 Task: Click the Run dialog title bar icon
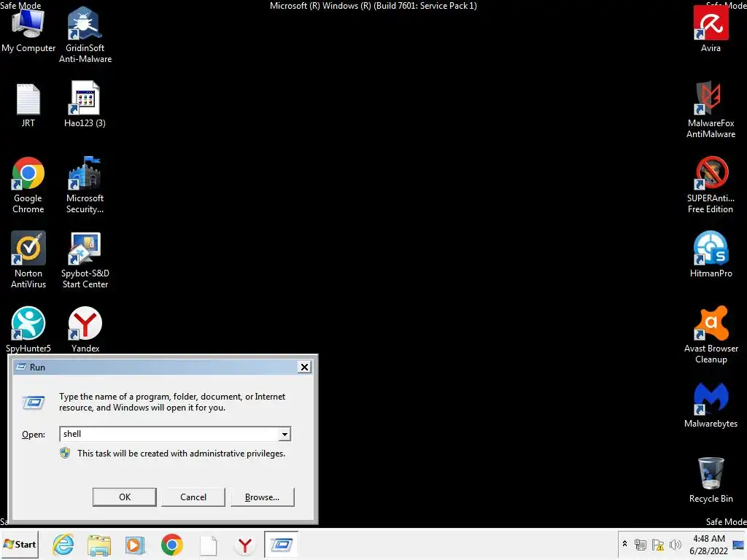coord(21,367)
